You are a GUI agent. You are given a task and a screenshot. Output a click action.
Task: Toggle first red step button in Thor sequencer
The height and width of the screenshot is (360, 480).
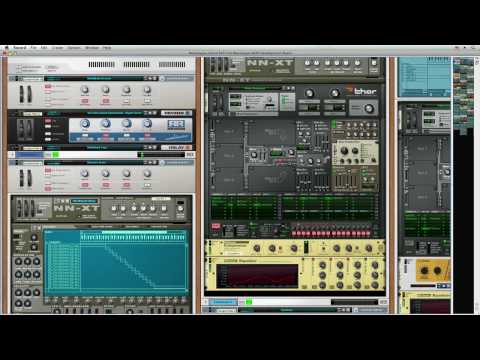point(294,233)
